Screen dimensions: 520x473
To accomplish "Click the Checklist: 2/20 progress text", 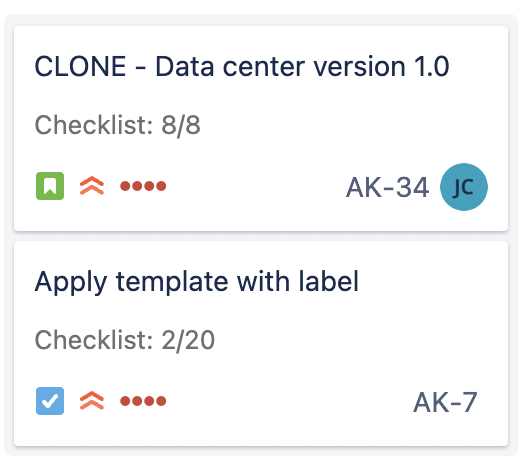I will [125, 340].
